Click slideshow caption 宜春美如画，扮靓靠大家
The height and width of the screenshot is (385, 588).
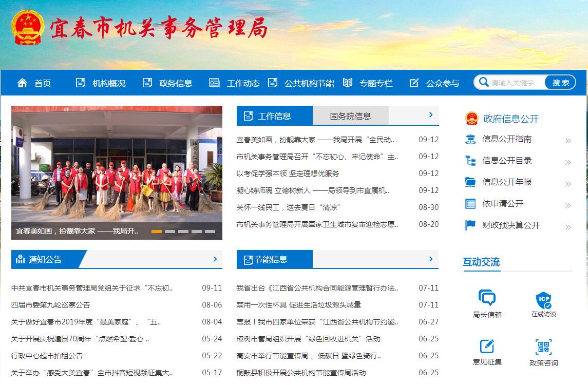click(x=77, y=232)
